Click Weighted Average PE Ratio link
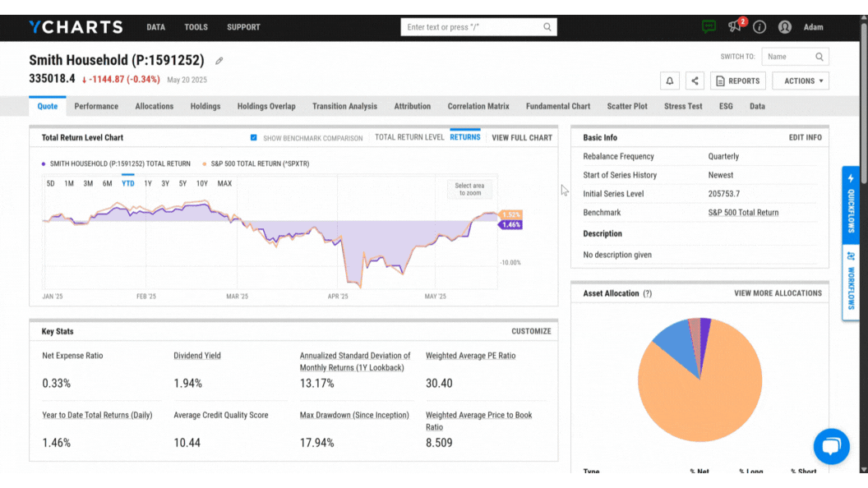 470,356
